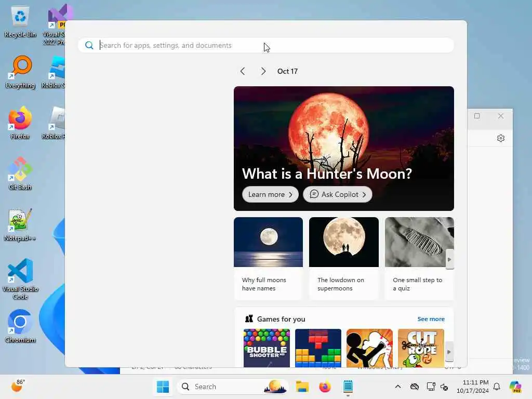Open Why full moons have names card
The image size is (532, 399).
point(268,259)
